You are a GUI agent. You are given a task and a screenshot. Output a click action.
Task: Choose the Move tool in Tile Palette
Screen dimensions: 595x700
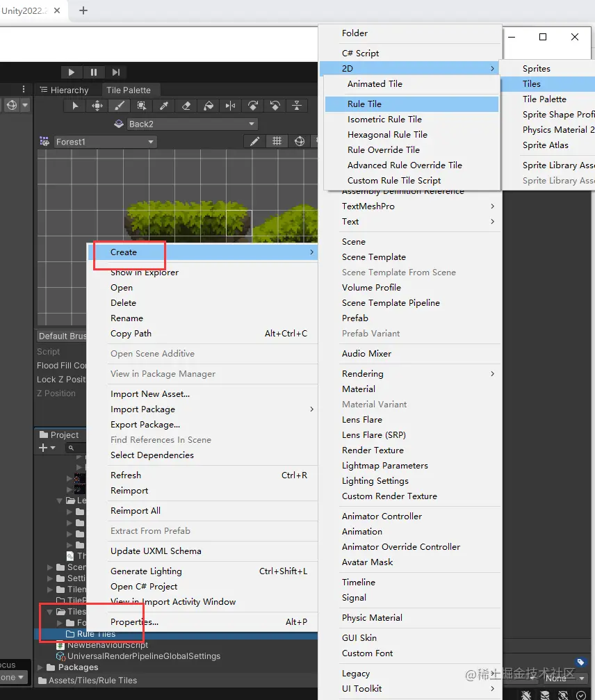(97, 106)
